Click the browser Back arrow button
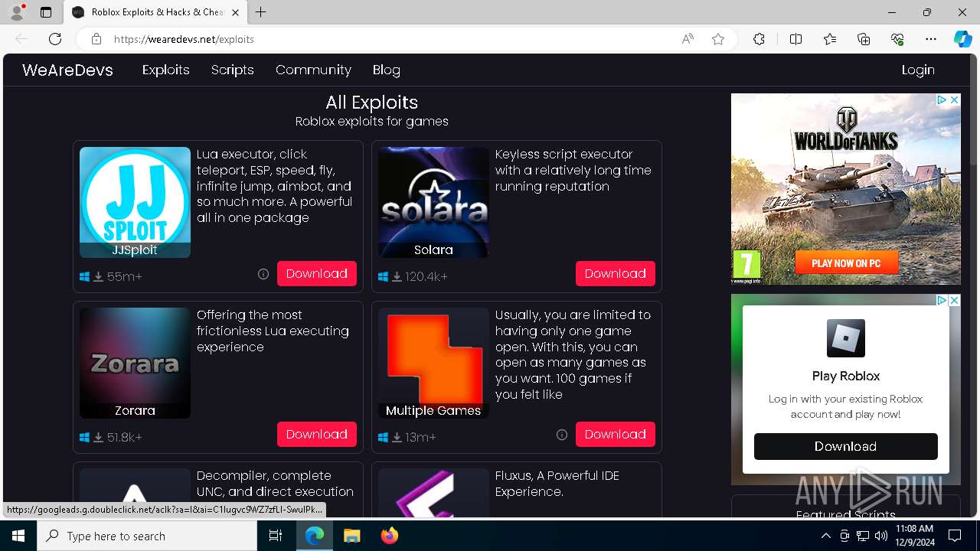Image resolution: width=980 pixels, height=551 pixels. 21,39
